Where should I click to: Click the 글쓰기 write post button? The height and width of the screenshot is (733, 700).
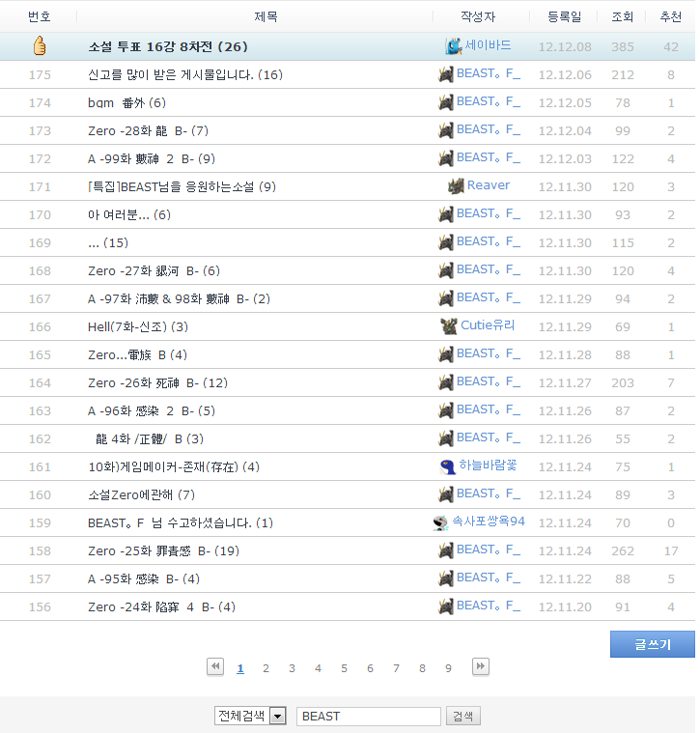[x=652, y=644]
